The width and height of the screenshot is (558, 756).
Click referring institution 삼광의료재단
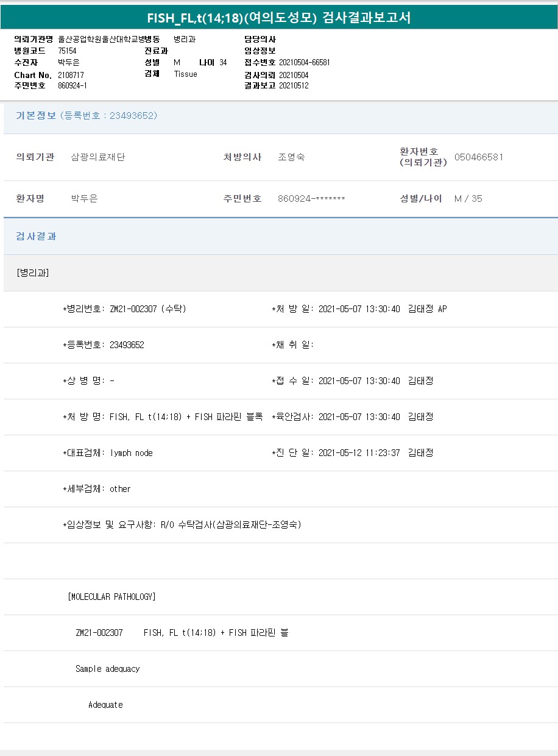pyautogui.click(x=98, y=157)
